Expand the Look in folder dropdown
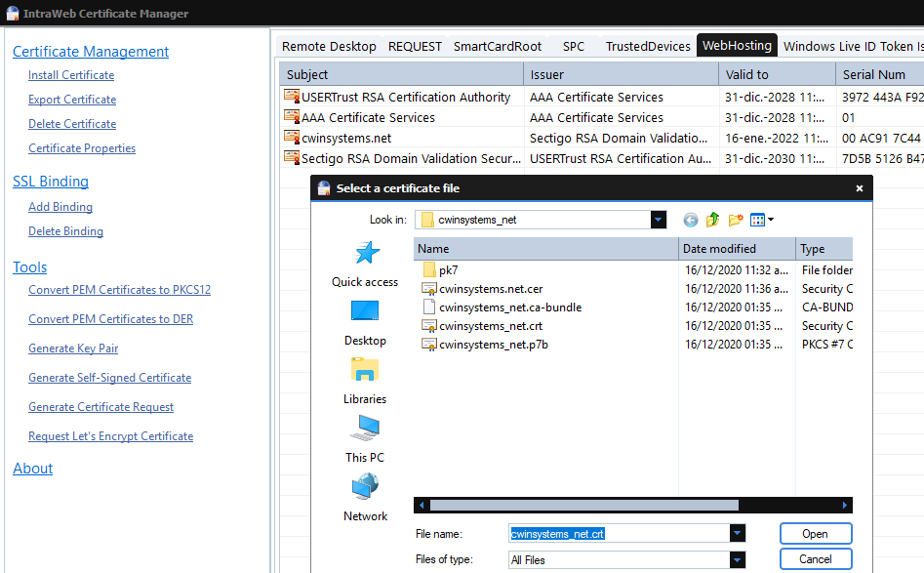 point(659,220)
